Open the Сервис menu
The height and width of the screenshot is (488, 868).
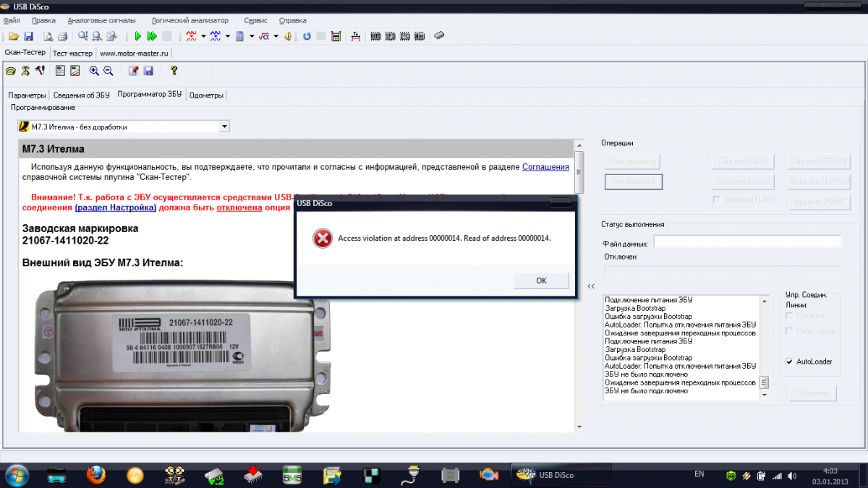[255, 20]
